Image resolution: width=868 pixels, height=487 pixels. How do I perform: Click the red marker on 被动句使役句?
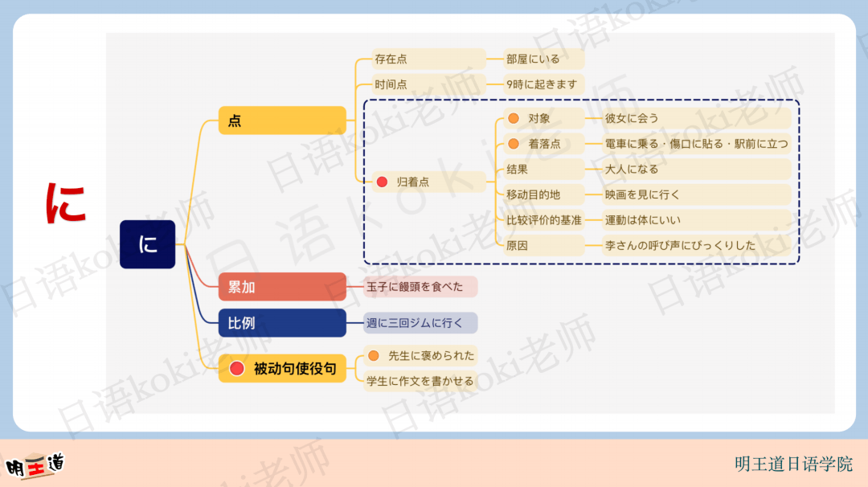click(x=237, y=369)
